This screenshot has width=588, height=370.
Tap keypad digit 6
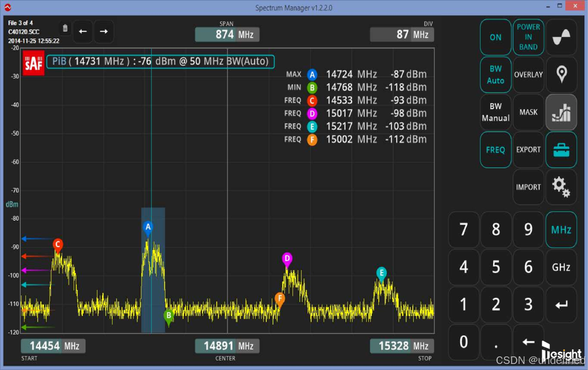[x=528, y=267]
